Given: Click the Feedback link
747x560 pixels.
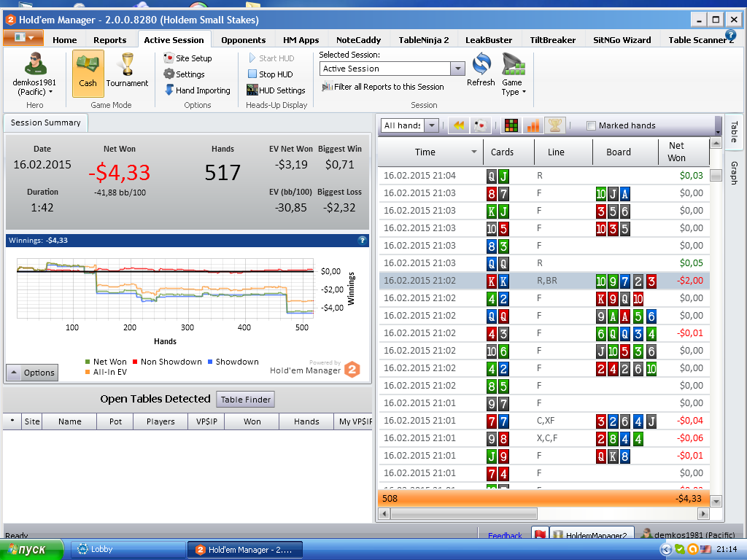Looking at the screenshot, I should point(505,535).
